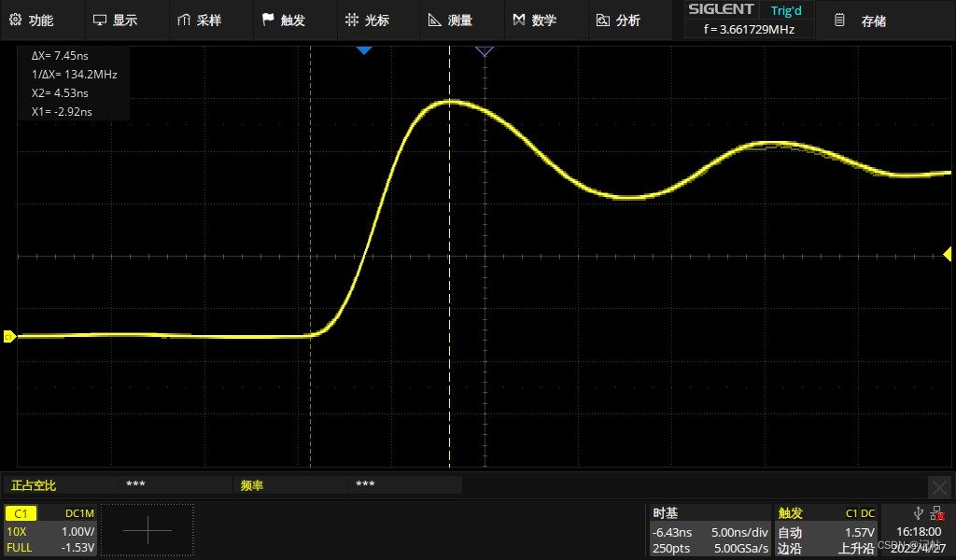Click the -1.53V offset value
The height and width of the screenshot is (560, 956).
point(78,548)
